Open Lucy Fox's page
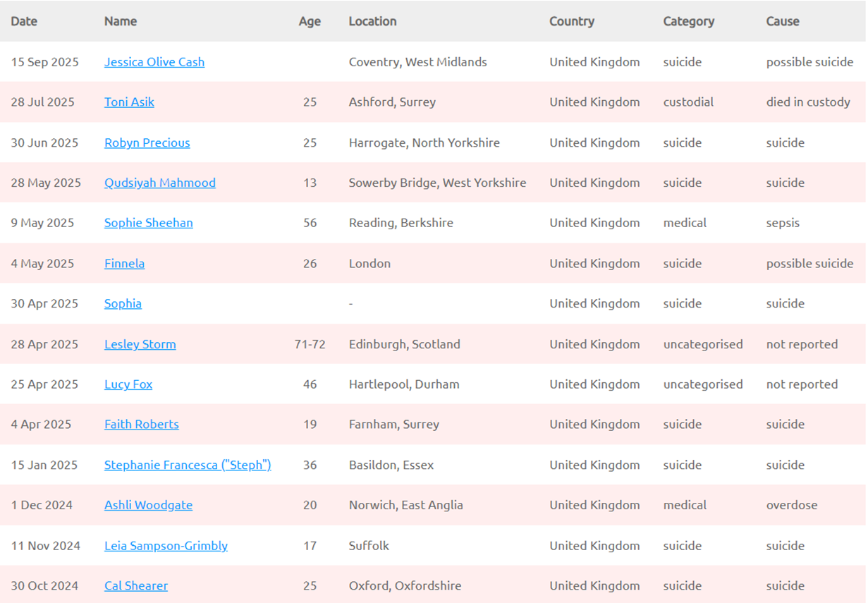Screen dimensions: 868x603 [128, 384]
